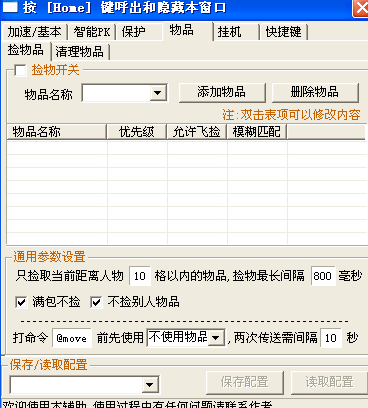Viewport: 368px width, 408px height.
Task: Open the 快捷键 tab
Action: (283, 32)
